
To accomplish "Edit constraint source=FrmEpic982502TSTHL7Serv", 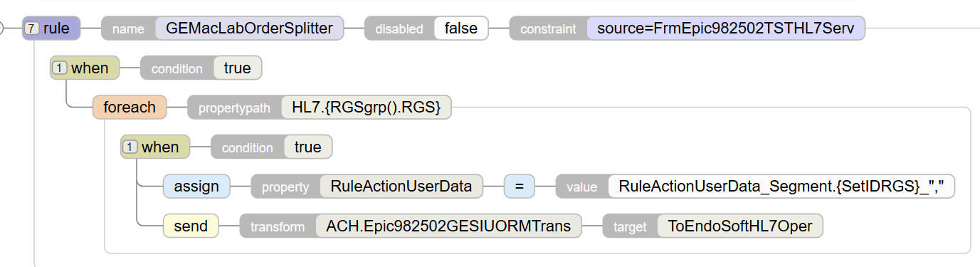I will 726,28.
